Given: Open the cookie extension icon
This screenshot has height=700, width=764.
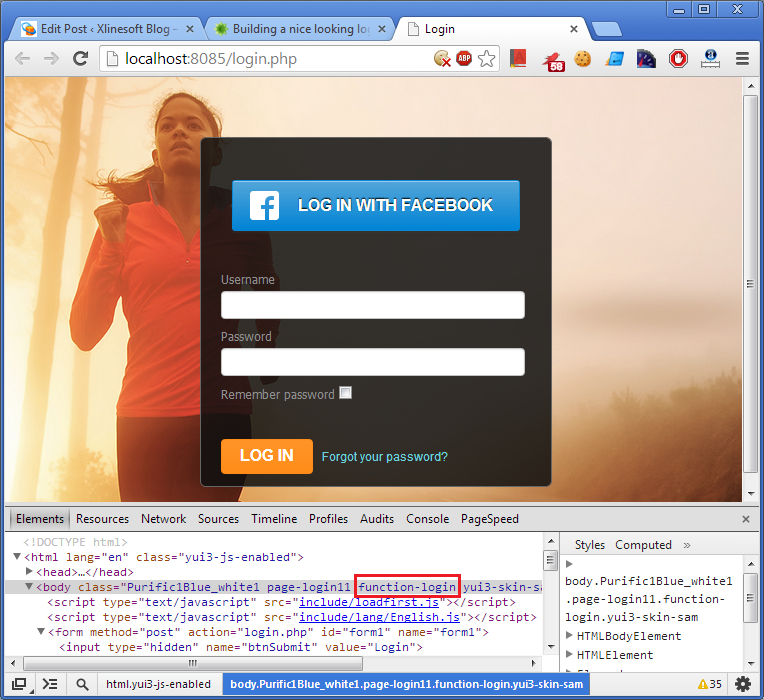Looking at the screenshot, I should click(x=582, y=59).
